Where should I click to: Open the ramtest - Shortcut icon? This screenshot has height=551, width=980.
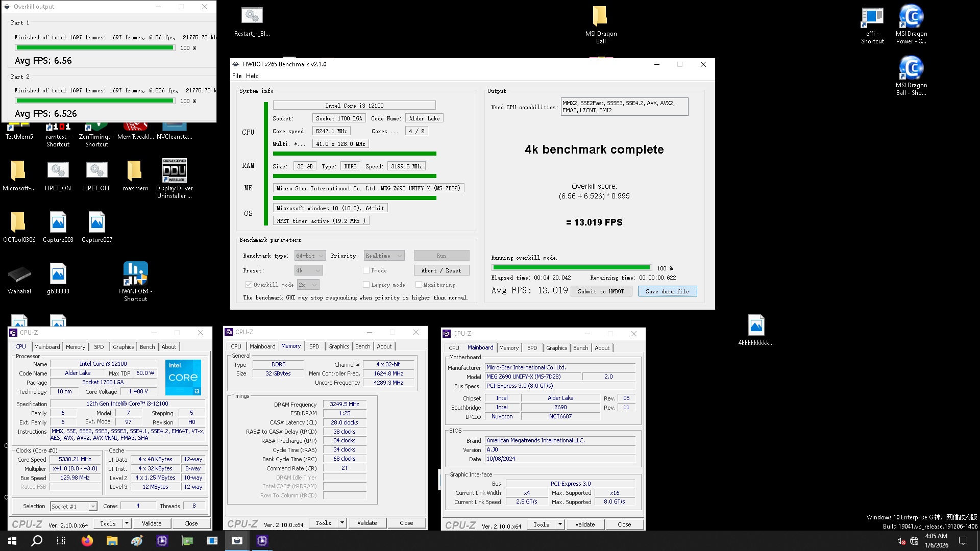click(x=58, y=135)
